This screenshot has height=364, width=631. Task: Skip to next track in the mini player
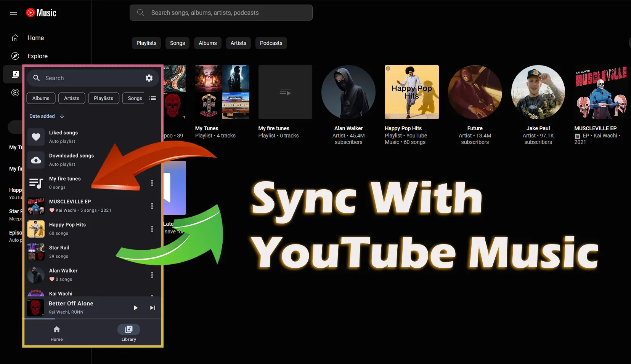(153, 308)
